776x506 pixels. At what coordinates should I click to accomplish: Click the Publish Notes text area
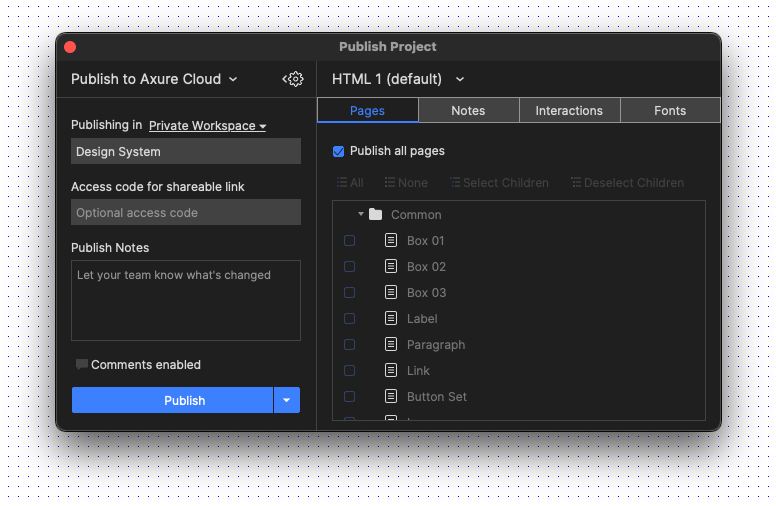tap(186, 301)
